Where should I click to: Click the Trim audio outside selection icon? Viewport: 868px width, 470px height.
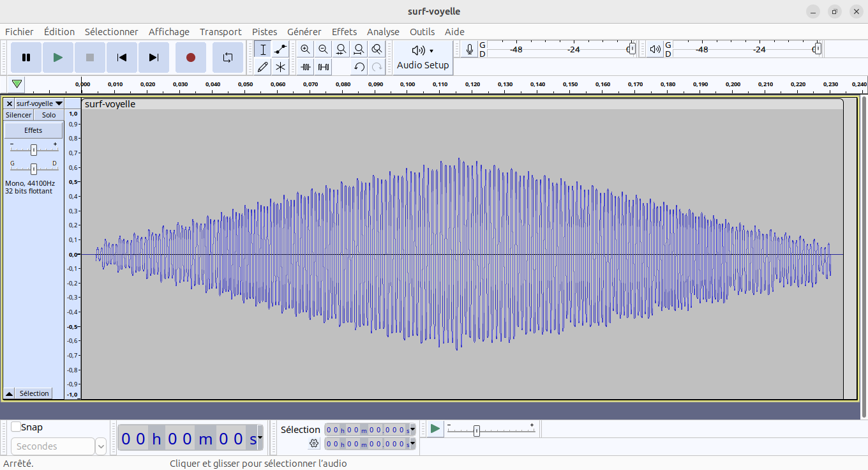click(306, 66)
